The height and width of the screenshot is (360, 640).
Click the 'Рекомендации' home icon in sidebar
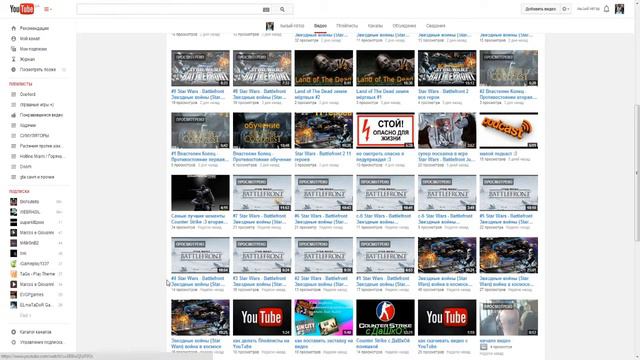pos(13,28)
